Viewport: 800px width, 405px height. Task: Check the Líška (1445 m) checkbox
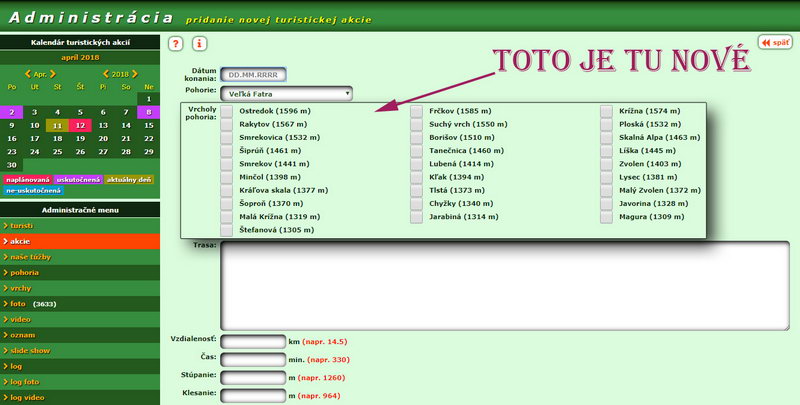606,151
